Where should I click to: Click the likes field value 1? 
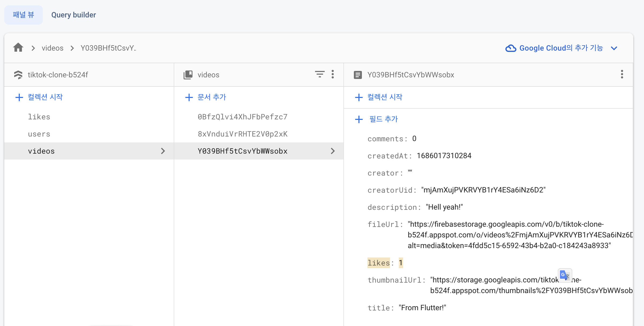coord(401,263)
